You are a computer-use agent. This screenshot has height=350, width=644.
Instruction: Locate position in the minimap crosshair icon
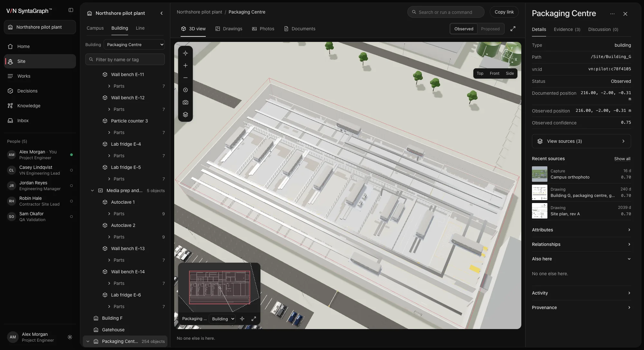click(x=242, y=319)
